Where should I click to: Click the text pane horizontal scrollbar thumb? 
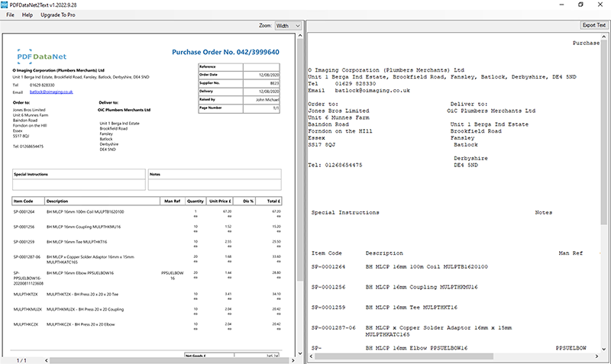pos(404,356)
